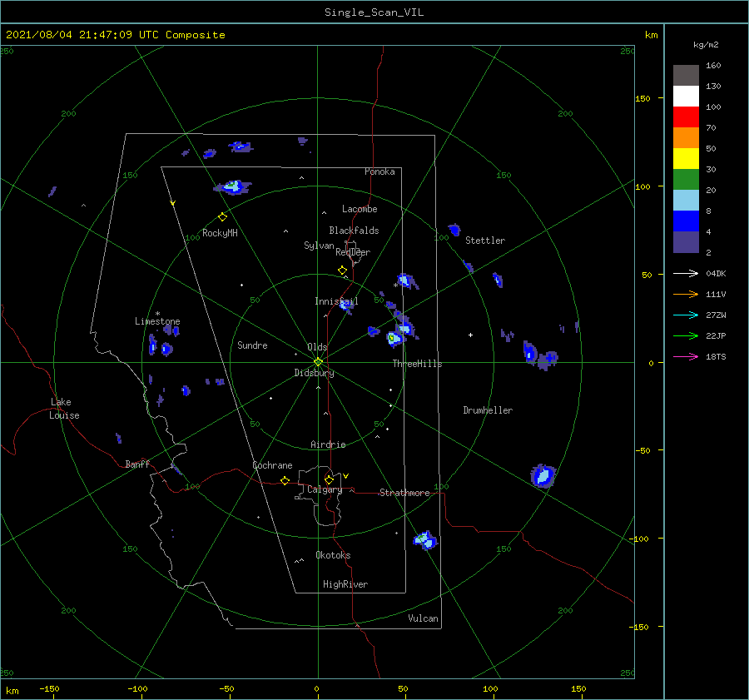749x700 pixels.
Task: Click the yellow diamond marker below RedDeer
Action: coord(343,271)
